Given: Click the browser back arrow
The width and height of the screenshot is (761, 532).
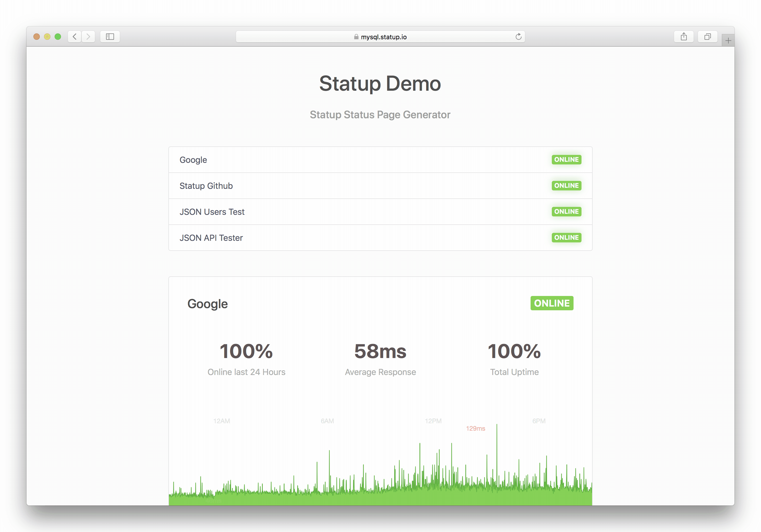Looking at the screenshot, I should (x=75, y=36).
